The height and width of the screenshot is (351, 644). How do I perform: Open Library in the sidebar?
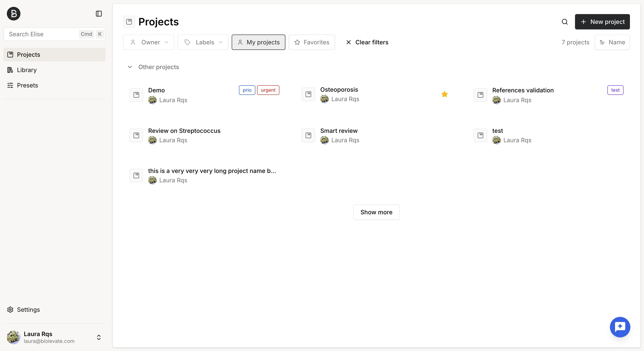pyautogui.click(x=55, y=70)
